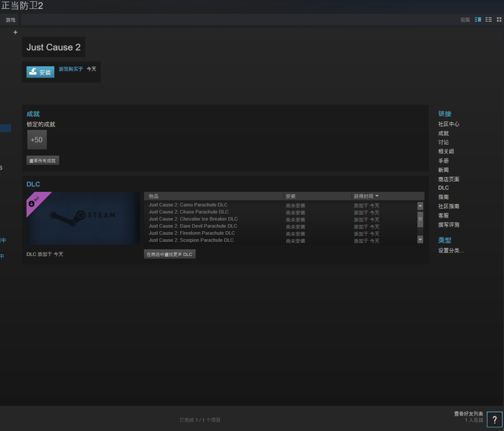Viewport: 504px width, 431px height.
Task: Click 在商店中查找更多 DLC button
Action: [x=169, y=254]
